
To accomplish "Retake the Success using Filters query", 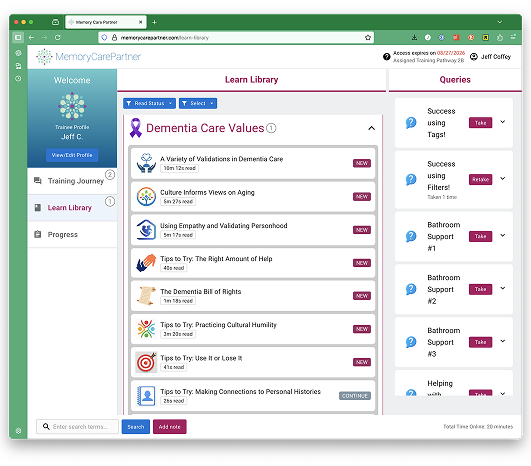I will [480, 179].
